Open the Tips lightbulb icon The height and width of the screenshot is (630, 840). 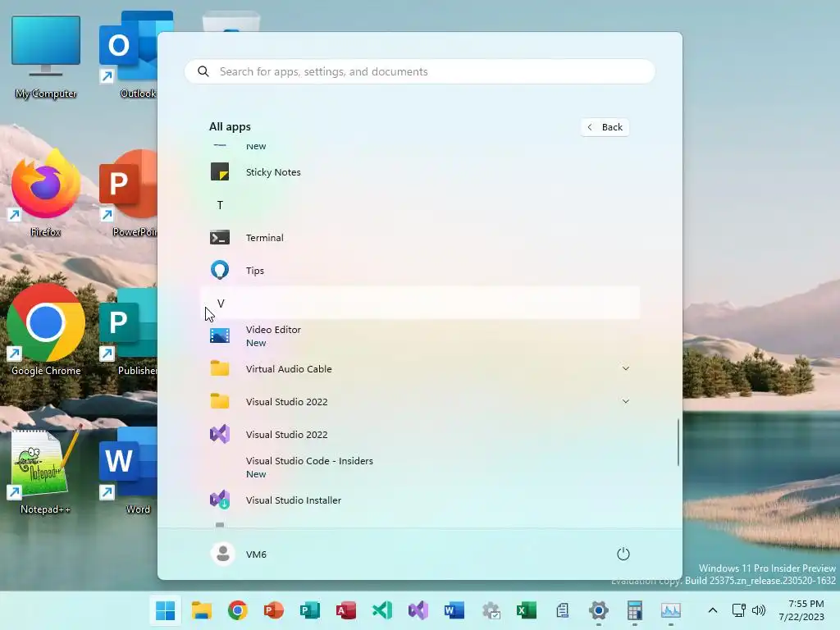pos(220,270)
